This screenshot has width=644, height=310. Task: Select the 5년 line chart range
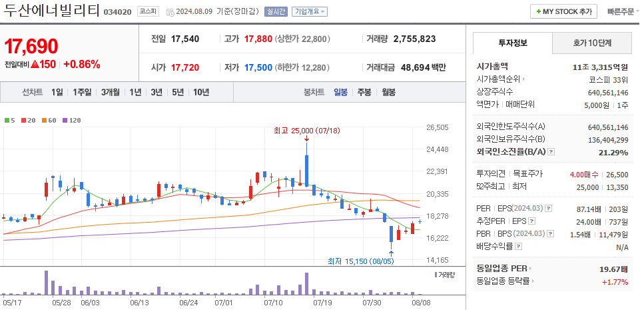point(178,93)
